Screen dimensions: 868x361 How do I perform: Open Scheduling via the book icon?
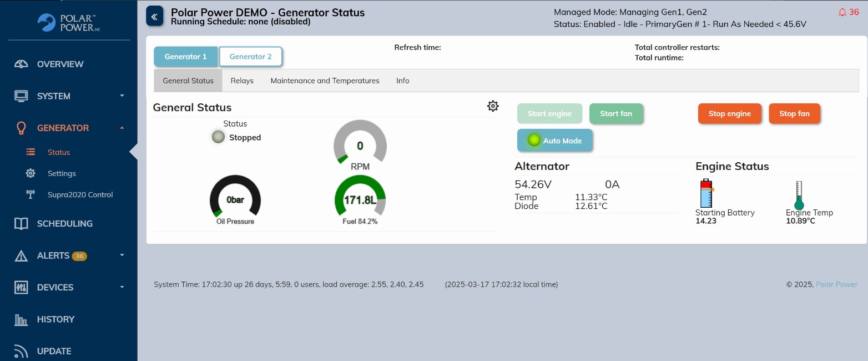coord(21,224)
